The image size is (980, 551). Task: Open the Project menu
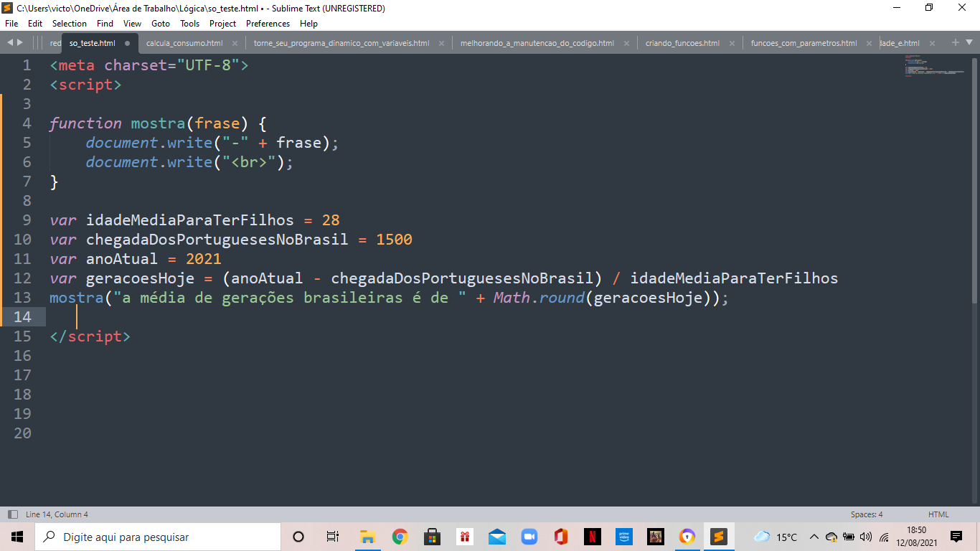(222, 24)
